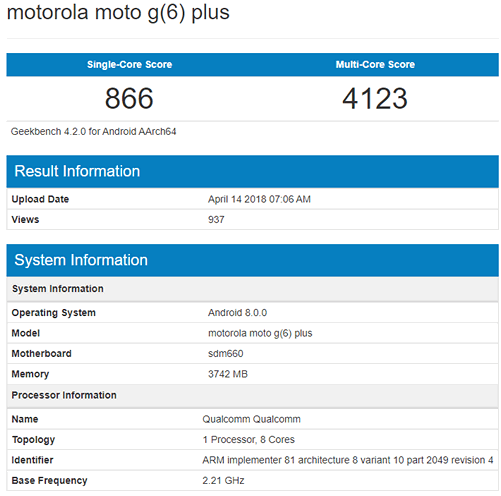Click the 'Result Information' section header

click(x=252, y=171)
